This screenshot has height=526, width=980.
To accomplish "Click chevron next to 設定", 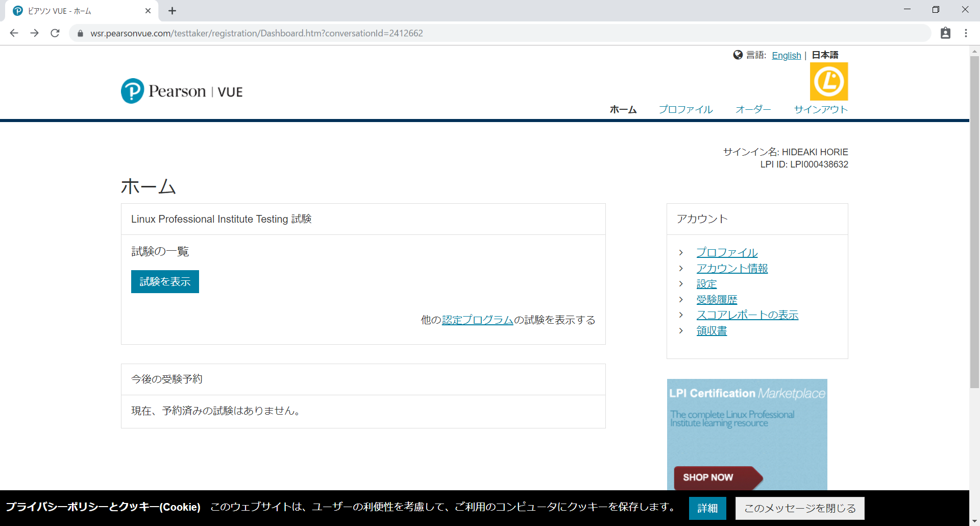I will 681,284.
